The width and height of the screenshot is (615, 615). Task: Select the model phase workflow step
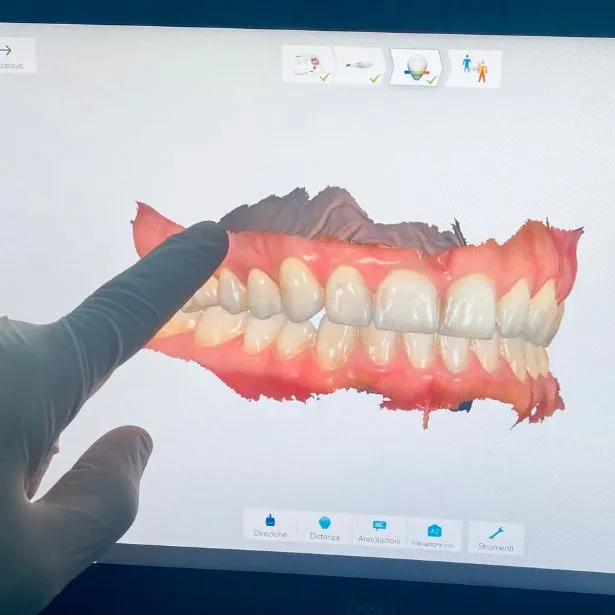click(416, 67)
